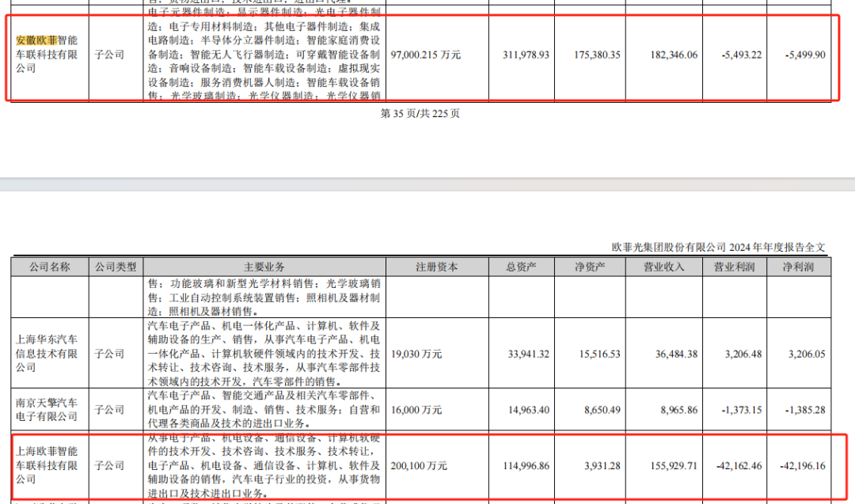Click net profit -42,196.16
This screenshot has width=855, height=504.
point(803,466)
